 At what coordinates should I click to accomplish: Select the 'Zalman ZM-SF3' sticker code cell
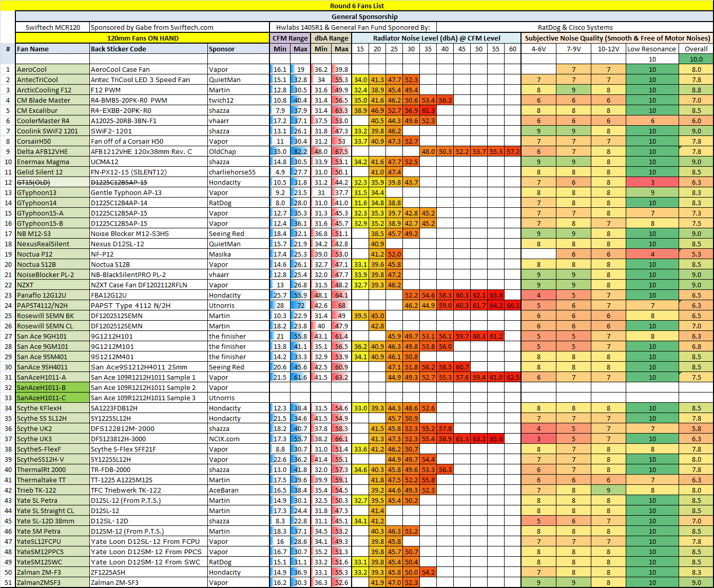pos(149,582)
